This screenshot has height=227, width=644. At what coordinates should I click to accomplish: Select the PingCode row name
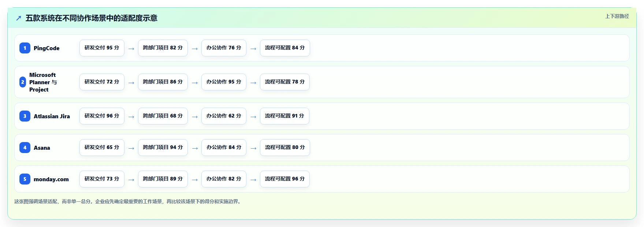[46, 48]
